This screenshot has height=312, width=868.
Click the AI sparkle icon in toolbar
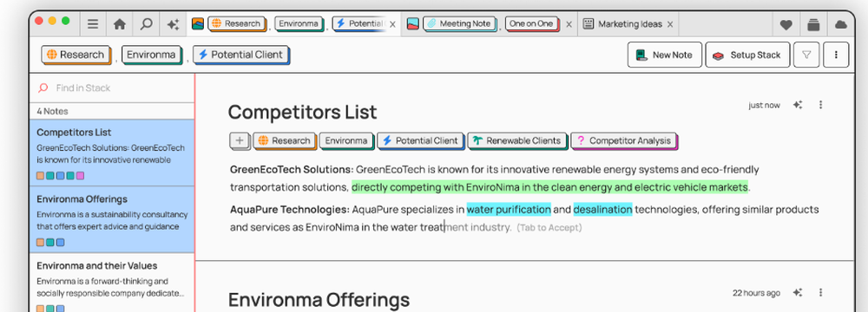(x=173, y=23)
